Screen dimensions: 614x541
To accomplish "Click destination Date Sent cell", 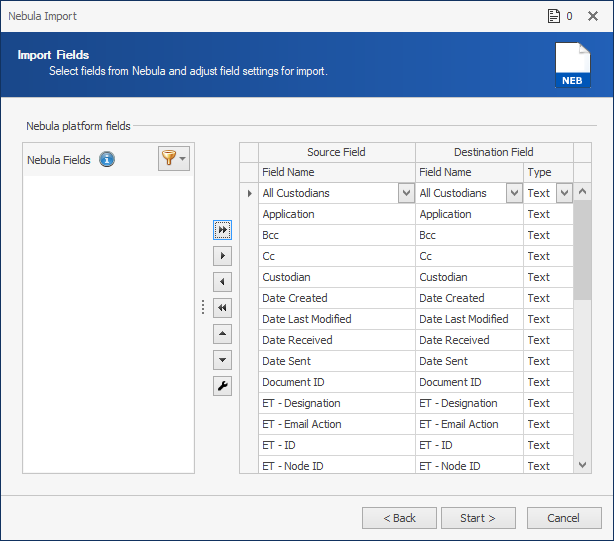I will (470, 361).
